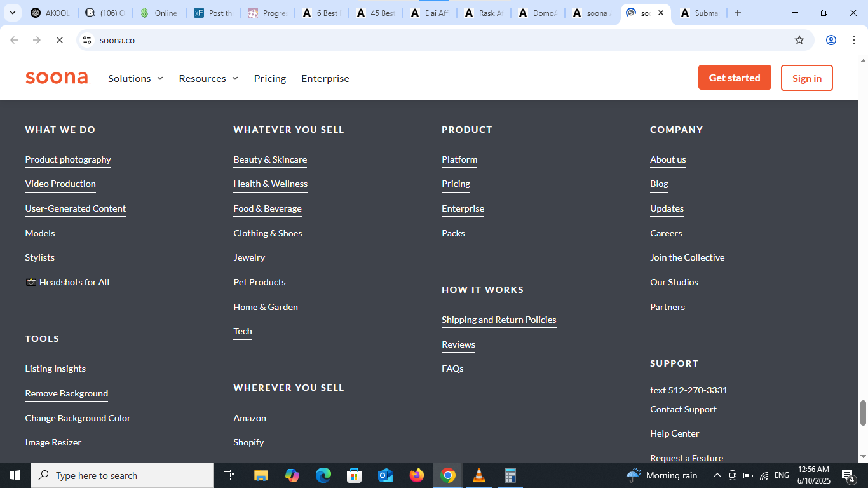
Task: Open the Clothing & Shoes link
Action: click(268, 233)
